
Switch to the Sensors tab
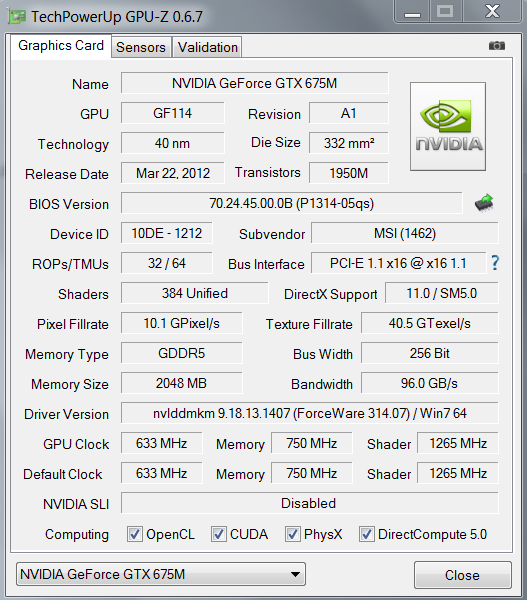pos(141,47)
